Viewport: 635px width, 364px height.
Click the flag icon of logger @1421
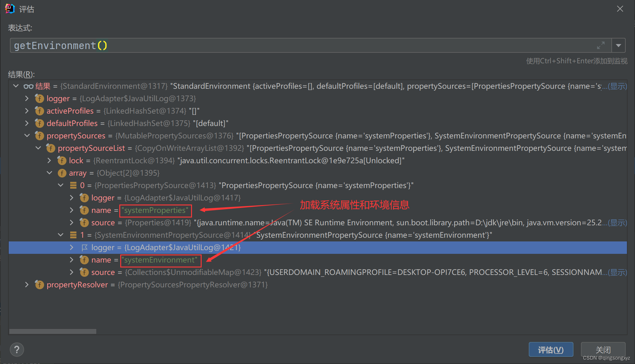[x=84, y=247]
